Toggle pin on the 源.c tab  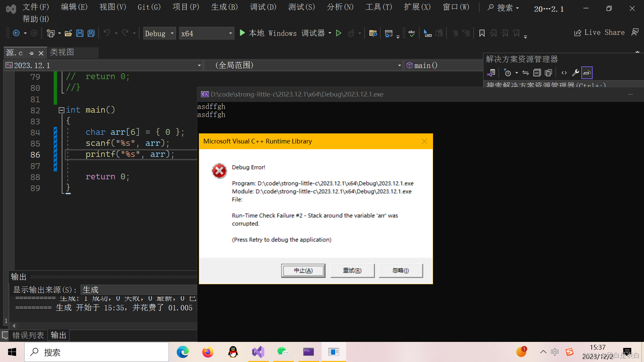(31, 53)
